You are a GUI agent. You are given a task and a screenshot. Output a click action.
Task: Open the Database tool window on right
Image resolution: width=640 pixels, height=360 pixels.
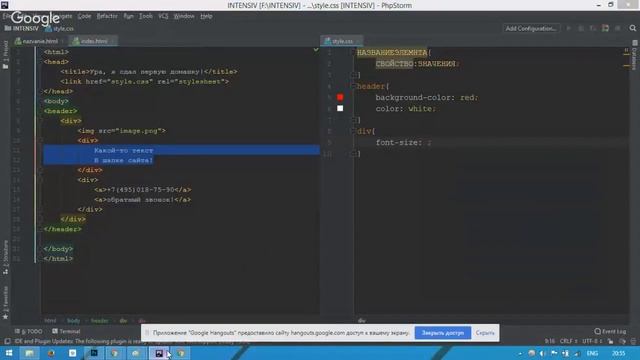tap(634, 55)
